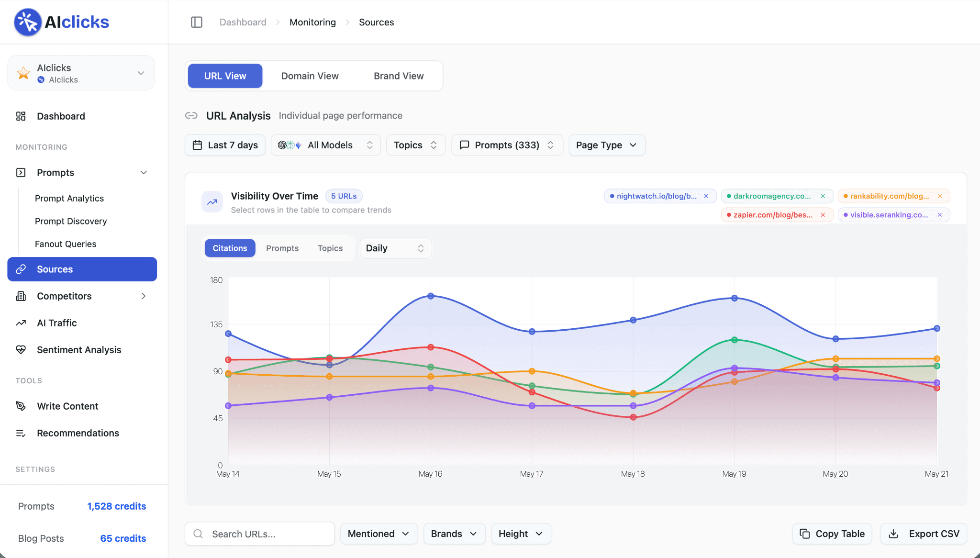Toggle the sidebar panel icon
The height and width of the screenshot is (558, 980).
[197, 22]
